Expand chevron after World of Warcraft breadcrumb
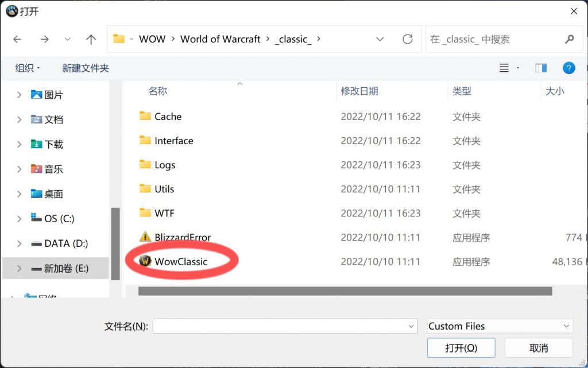This screenshot has width=588, height=368. [268, 38]
